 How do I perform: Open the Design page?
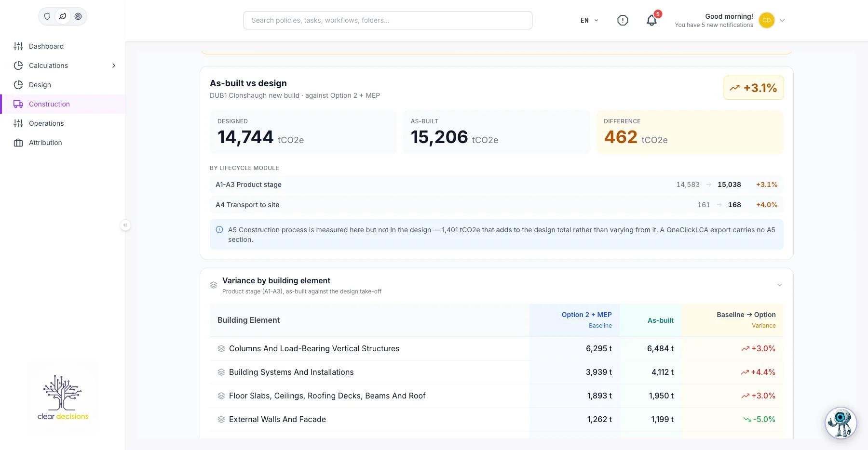coord(63,85)
